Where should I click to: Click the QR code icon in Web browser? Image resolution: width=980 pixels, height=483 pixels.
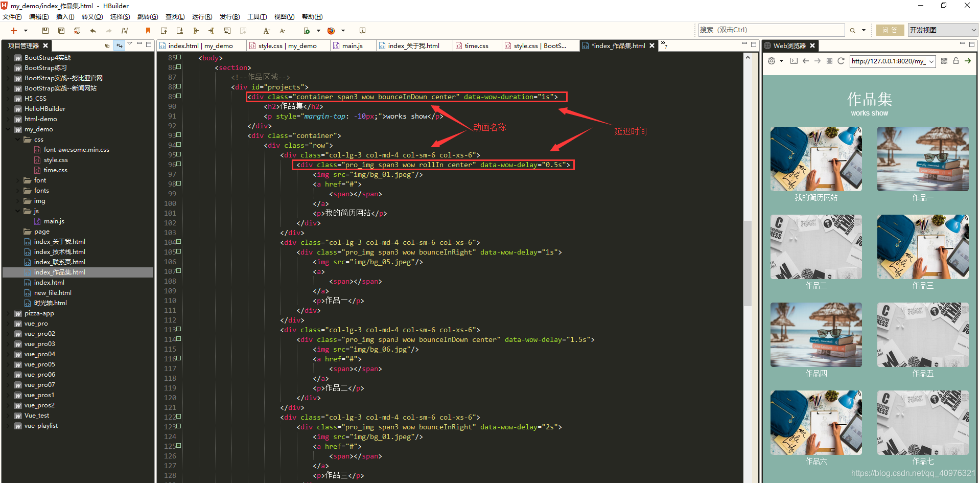click(944, 61)
